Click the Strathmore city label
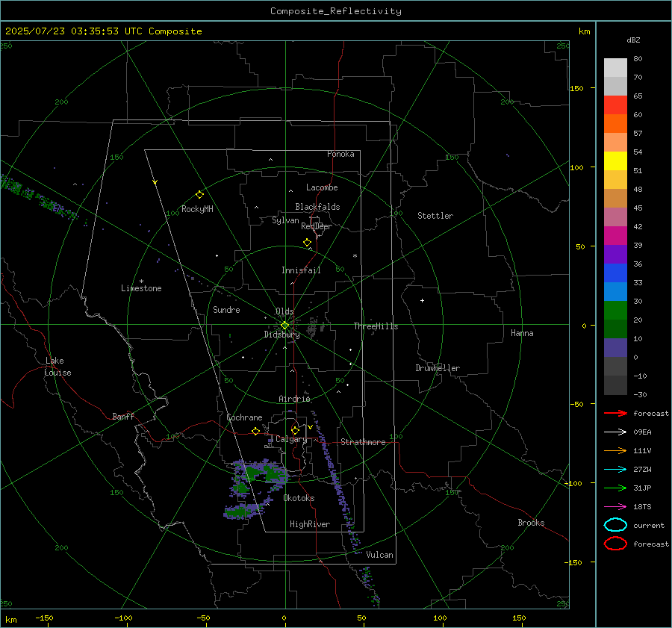 [x=363, y=442]
